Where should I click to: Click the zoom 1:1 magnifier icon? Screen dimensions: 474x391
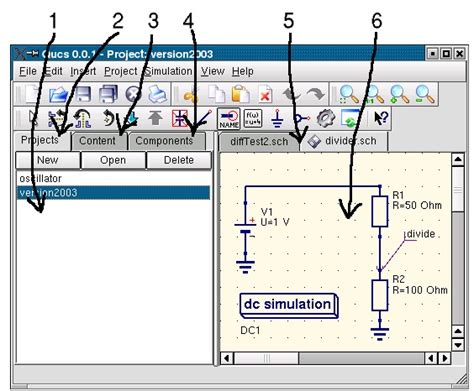[x=374, y=95]
